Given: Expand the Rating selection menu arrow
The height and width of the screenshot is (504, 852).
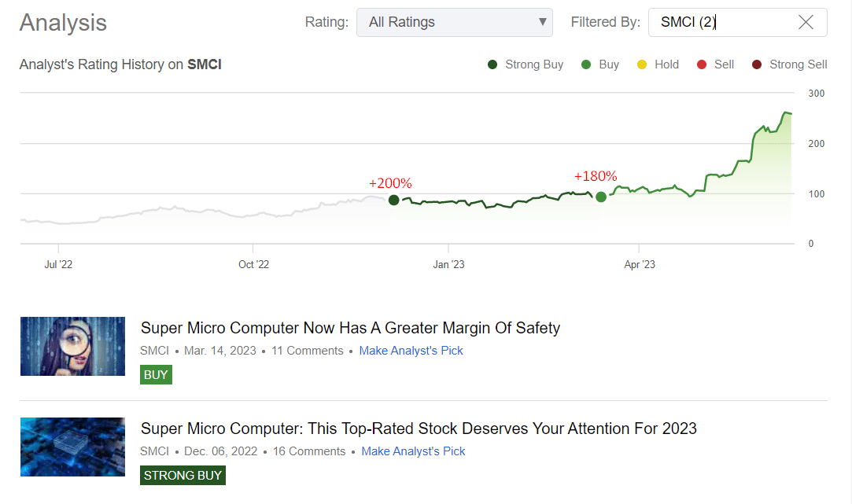Looking at the screenshot, I should [542, 22].
